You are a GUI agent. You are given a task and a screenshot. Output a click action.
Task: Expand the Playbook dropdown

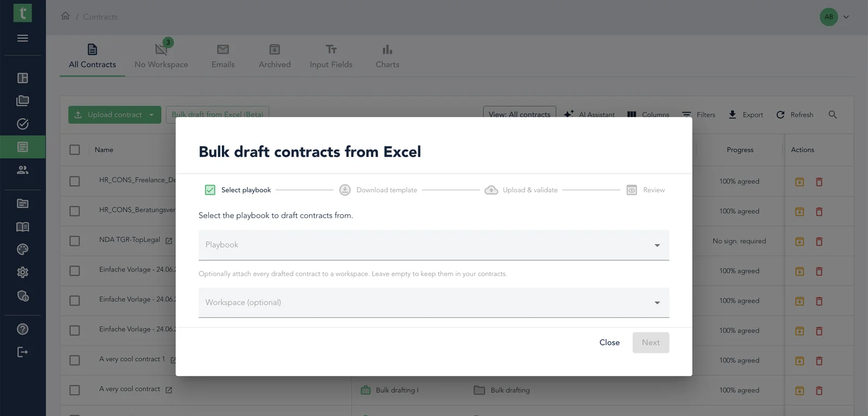[433, 245]
